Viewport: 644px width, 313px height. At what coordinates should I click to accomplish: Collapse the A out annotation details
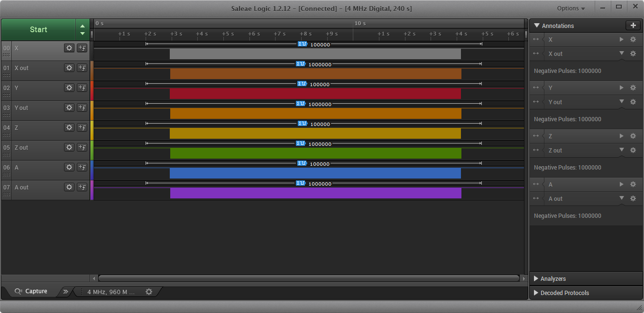click(x=621, y=198)
